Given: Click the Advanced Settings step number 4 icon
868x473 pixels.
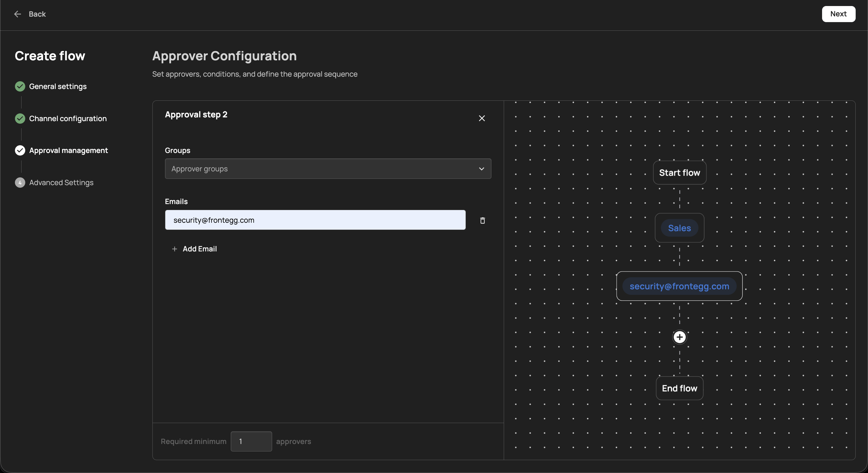Looking at the screenshot, I should (x=20, y=183).
